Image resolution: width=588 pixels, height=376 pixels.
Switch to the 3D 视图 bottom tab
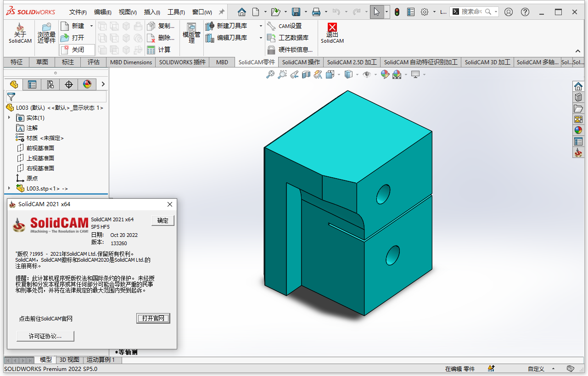[70, 360]
